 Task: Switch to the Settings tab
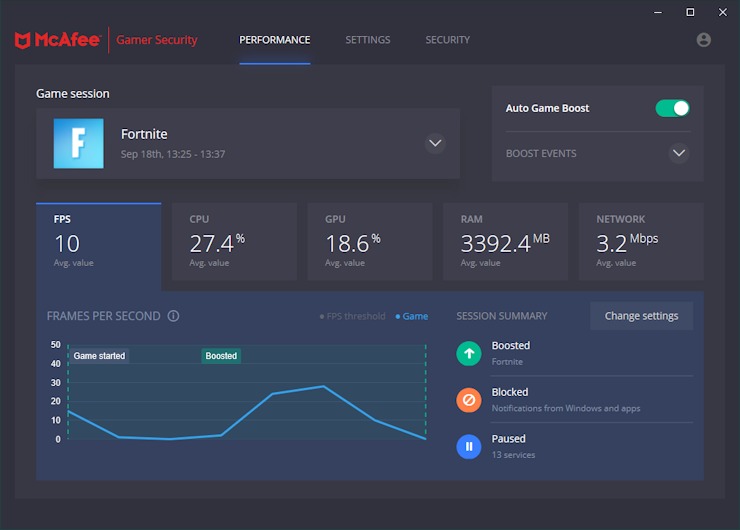click(x=367, y=40)
